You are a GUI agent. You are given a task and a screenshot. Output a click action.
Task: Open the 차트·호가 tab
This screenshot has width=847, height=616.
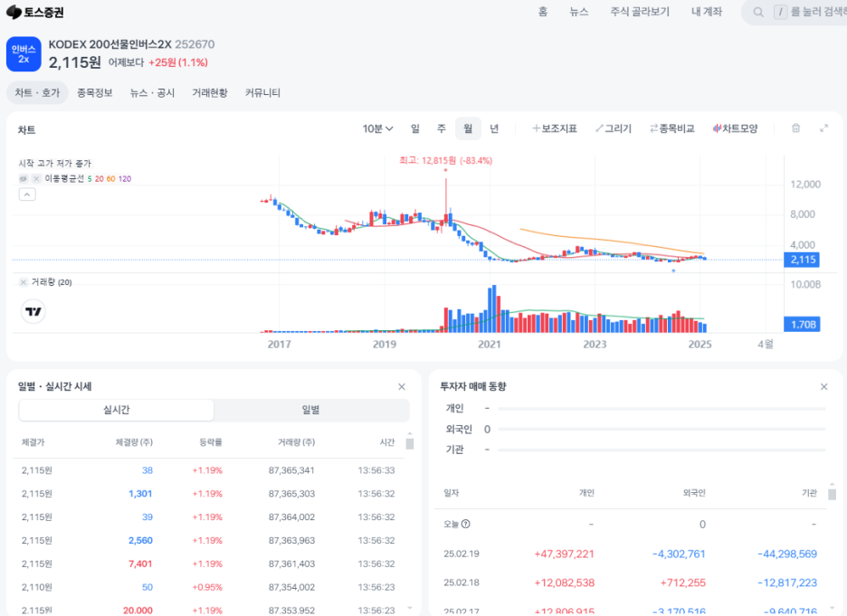point(37,93)
